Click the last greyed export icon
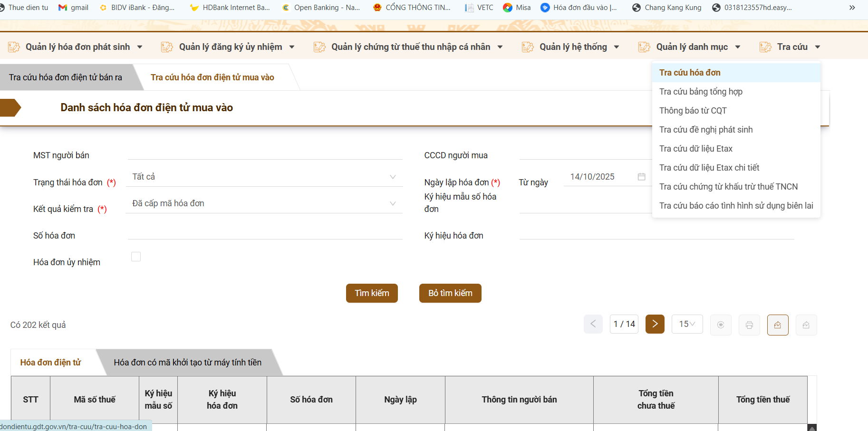The width and height of the screenshot is (868, 431). coord(806,325)
